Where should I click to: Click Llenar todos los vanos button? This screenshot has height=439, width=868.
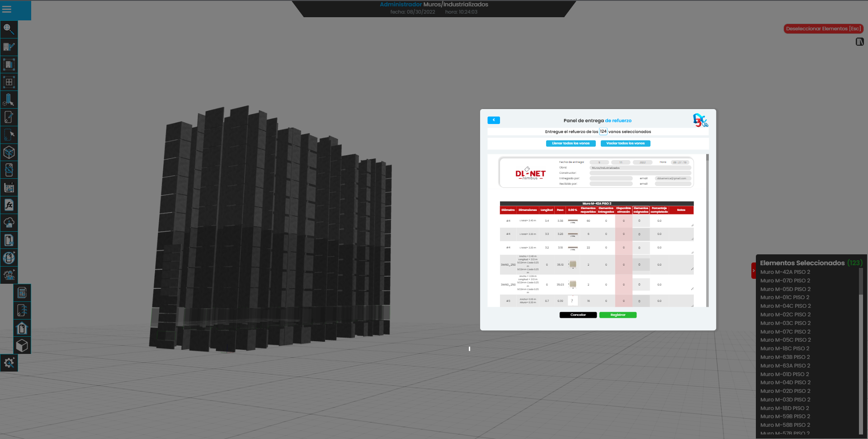pyautogui.click(x=571, y=143)
